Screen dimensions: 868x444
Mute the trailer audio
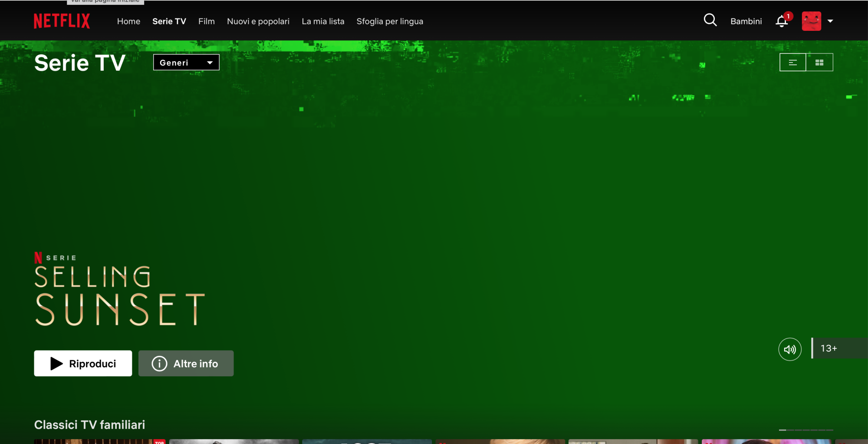point(790,349)
